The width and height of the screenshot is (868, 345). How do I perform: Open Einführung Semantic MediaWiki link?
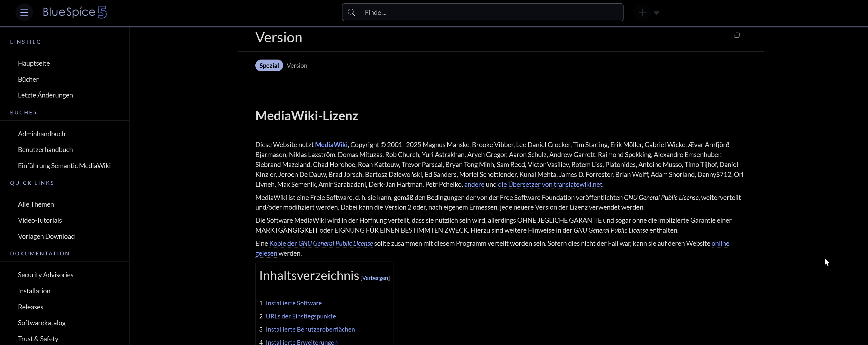(x=64, y=165)
